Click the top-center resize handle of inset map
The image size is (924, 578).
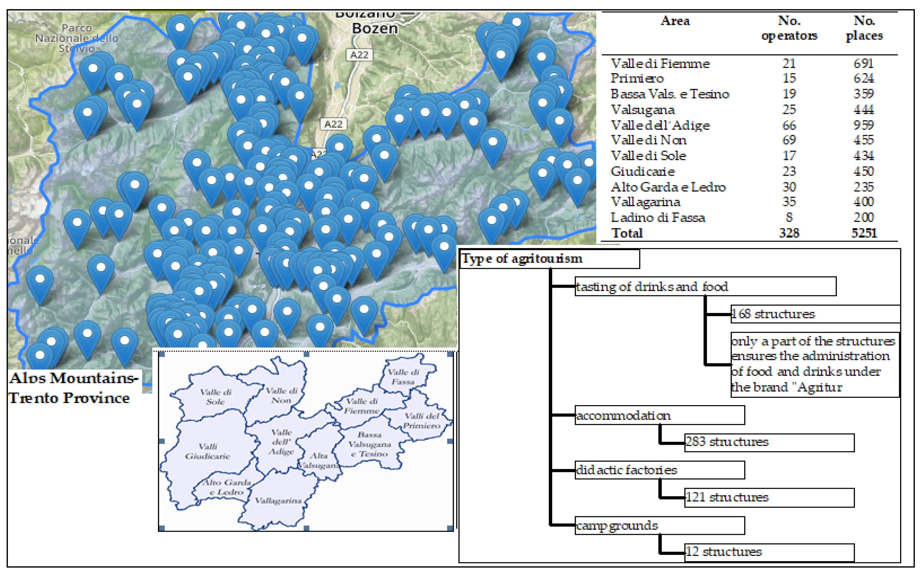pos(306,354)
